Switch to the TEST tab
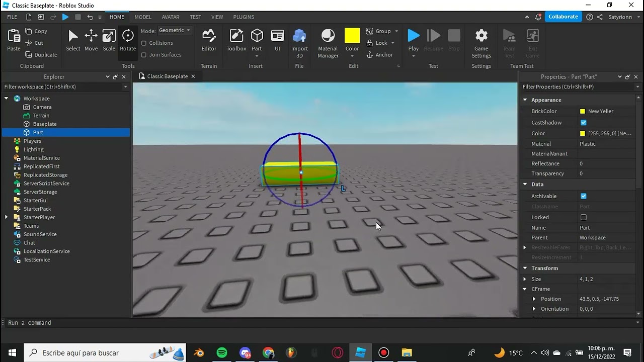Image resolution: width=644 pixels, height=362 pixels. pyautogui.click(x=195, y=17)
